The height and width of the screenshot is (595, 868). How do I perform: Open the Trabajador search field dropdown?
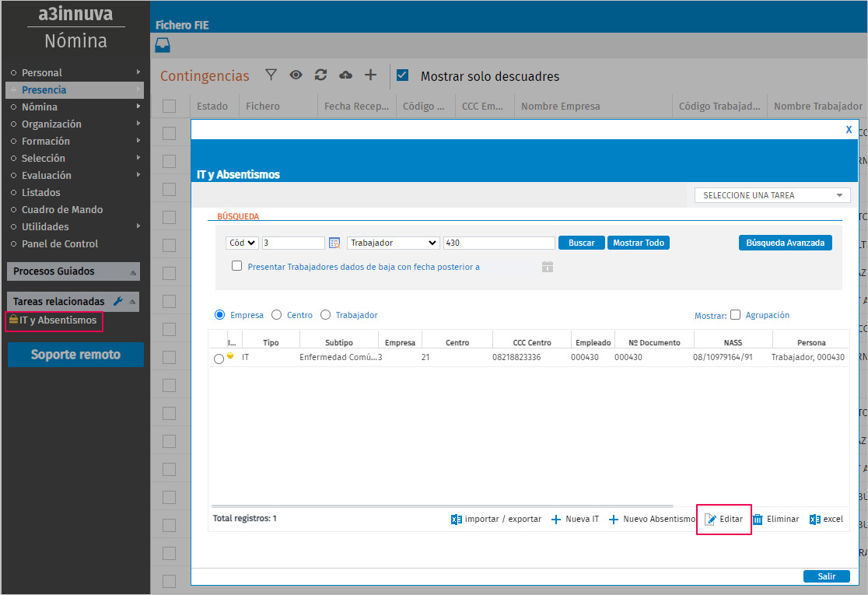click(393, 243)
